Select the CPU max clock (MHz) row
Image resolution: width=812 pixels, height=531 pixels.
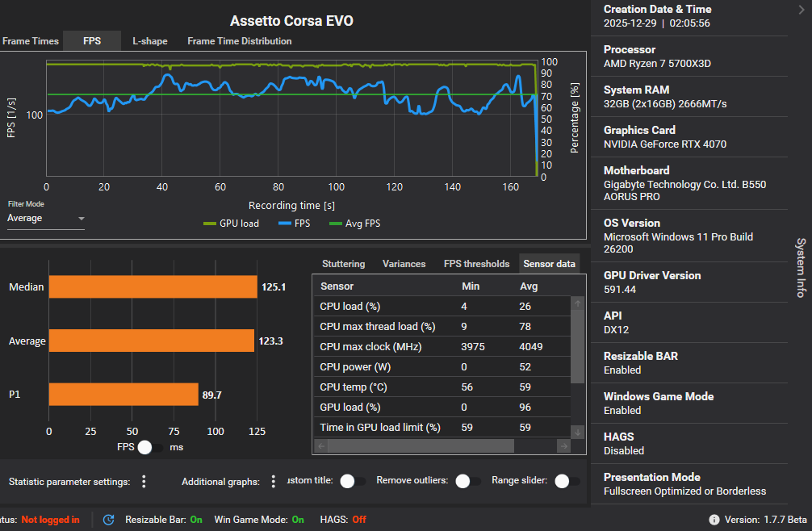click(x=442, y=347)
